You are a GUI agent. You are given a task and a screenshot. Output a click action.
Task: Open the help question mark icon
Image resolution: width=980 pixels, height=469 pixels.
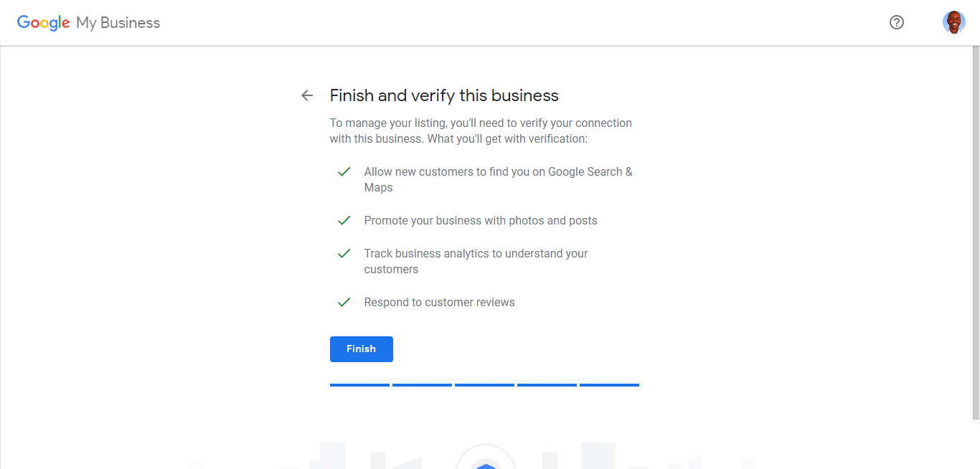(896, 22)
